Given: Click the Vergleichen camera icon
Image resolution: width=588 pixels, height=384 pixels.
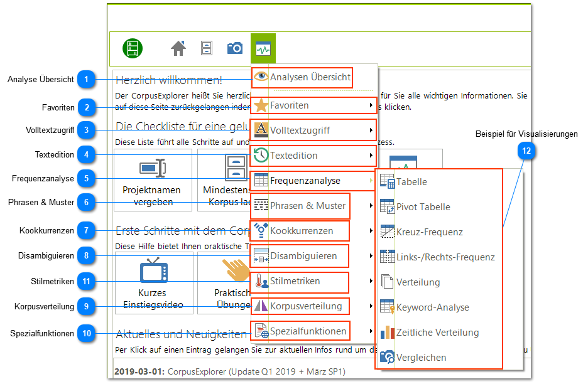Looking at the screenshot, I should click(x=388, y=357).
